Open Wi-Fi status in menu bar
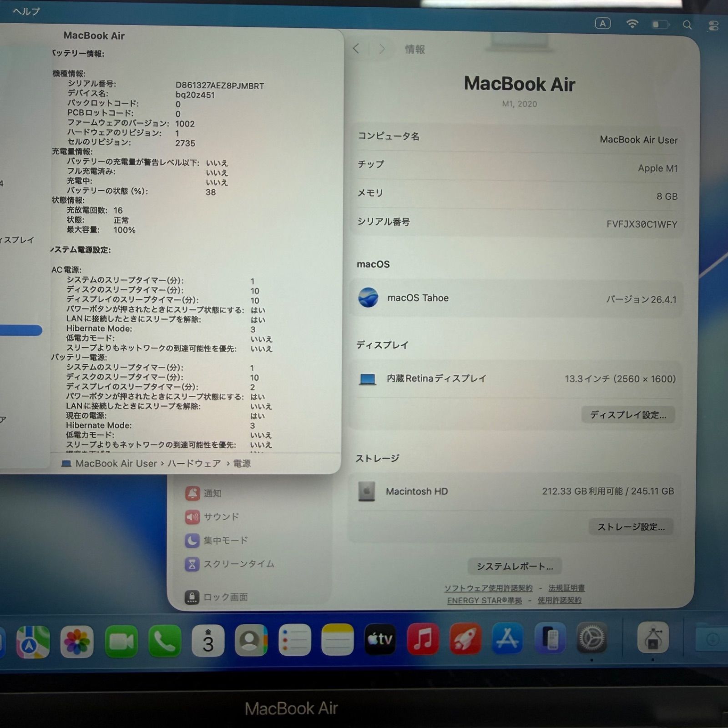The width and height of the screenshot is (728, 728). coord(632,24)
